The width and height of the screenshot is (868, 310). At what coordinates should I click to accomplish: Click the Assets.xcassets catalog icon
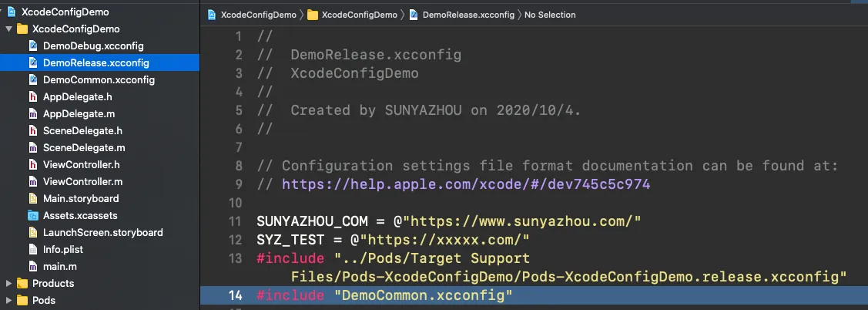point(33,216)
